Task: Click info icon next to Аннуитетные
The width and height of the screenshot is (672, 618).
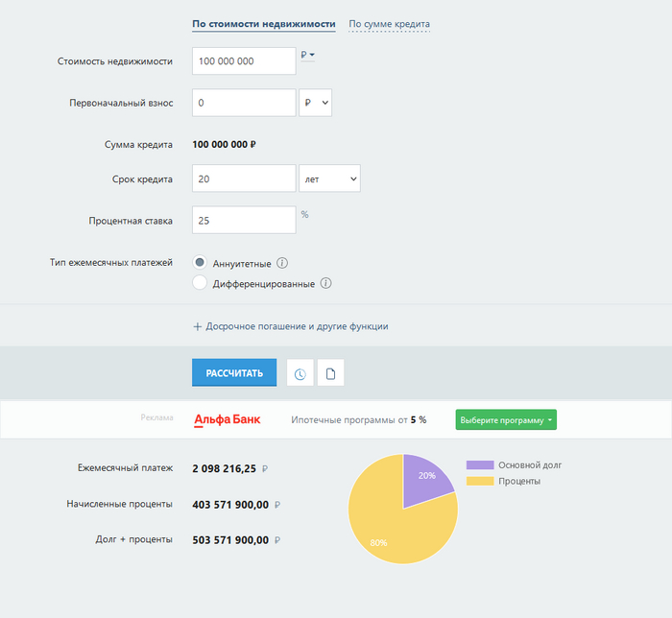Action: 283,263
